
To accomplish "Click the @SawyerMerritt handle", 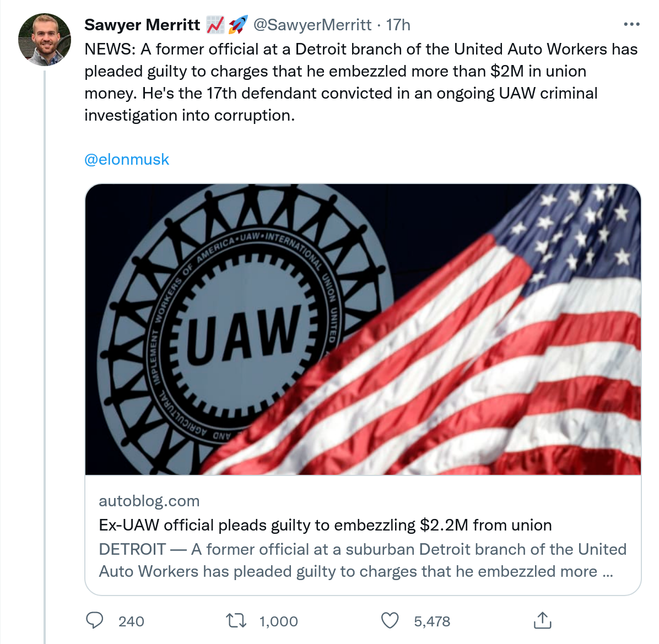I will tap(312, 25).
